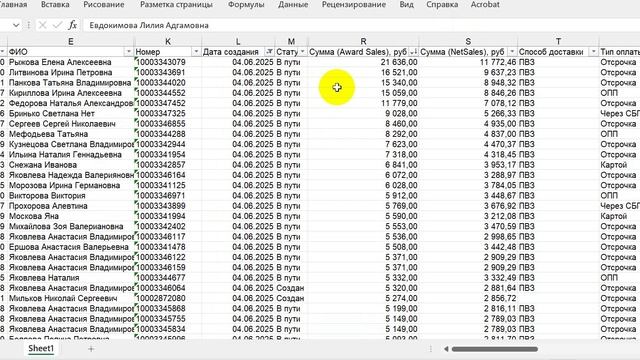Click the horizontal scrollbar thumb

495,349
